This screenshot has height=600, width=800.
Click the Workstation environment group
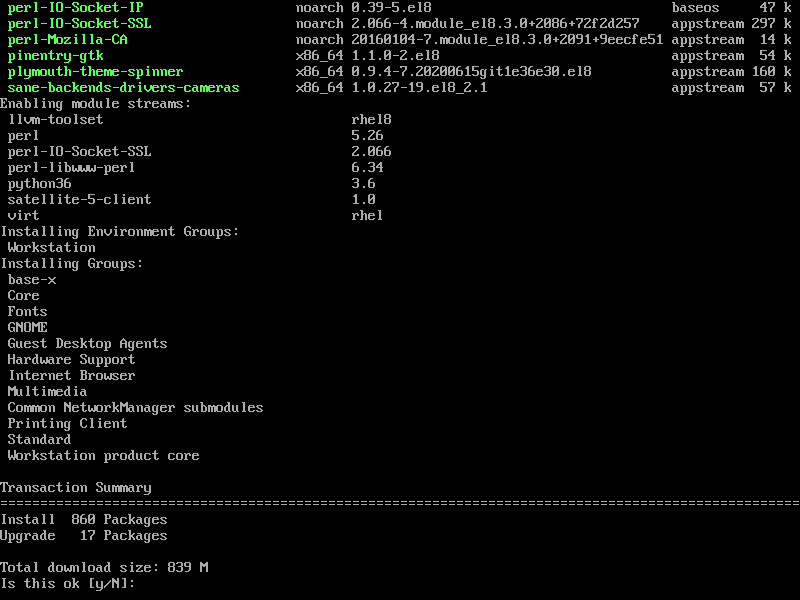coord(52,247)
